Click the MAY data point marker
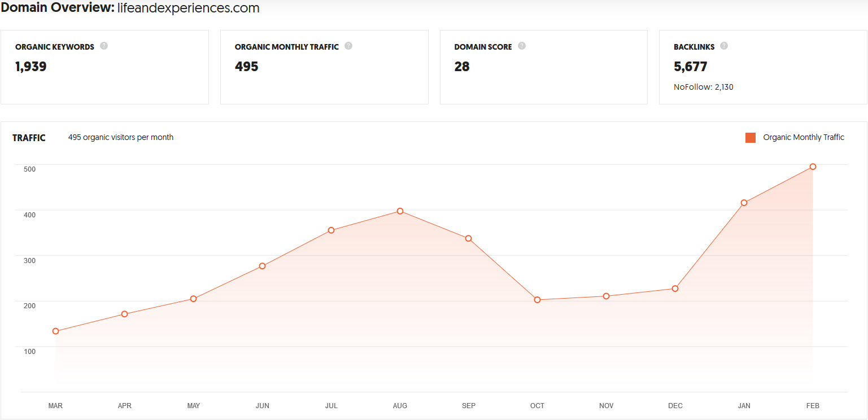Image resolution: width=868 pixels, height=420 pixels. point(193,299)
